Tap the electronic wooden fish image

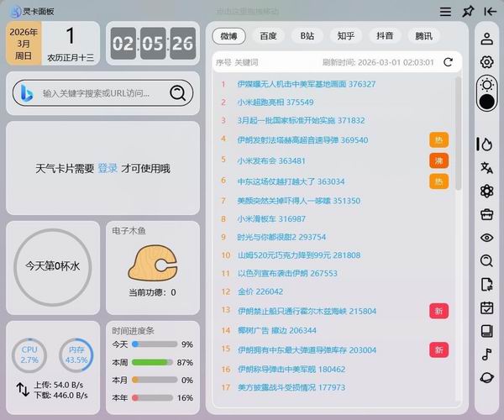(152, 264)
